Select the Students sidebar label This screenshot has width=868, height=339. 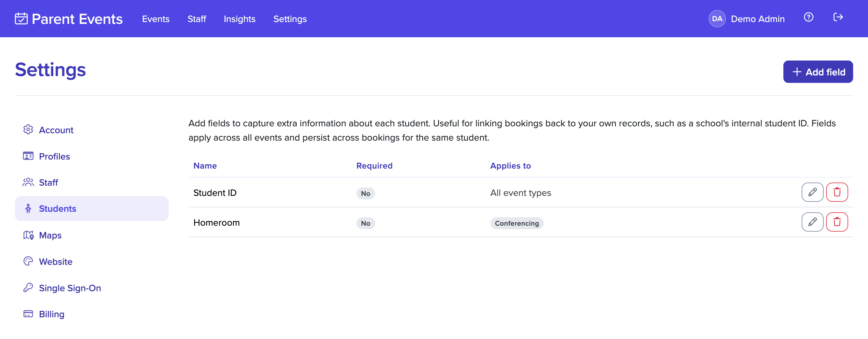point(58,208)
